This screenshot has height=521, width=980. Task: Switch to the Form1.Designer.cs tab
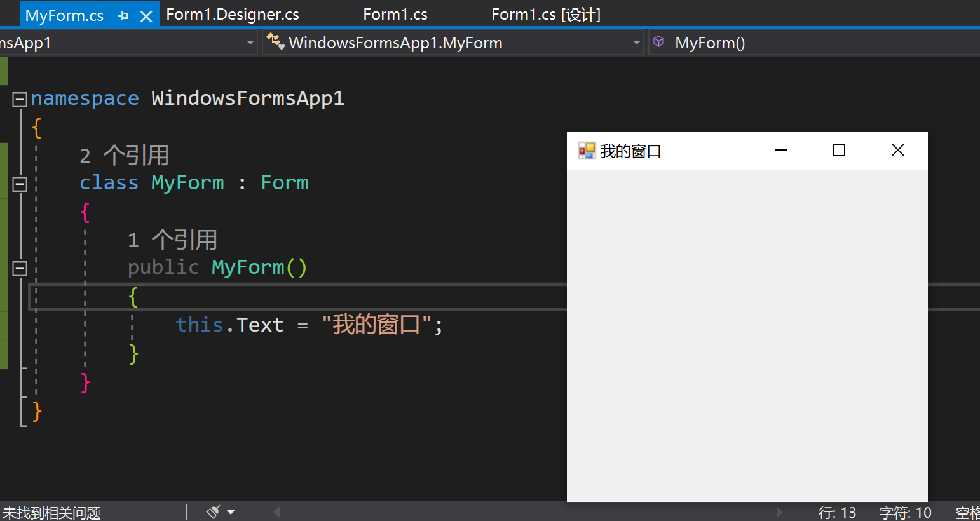tap(233, 15)
